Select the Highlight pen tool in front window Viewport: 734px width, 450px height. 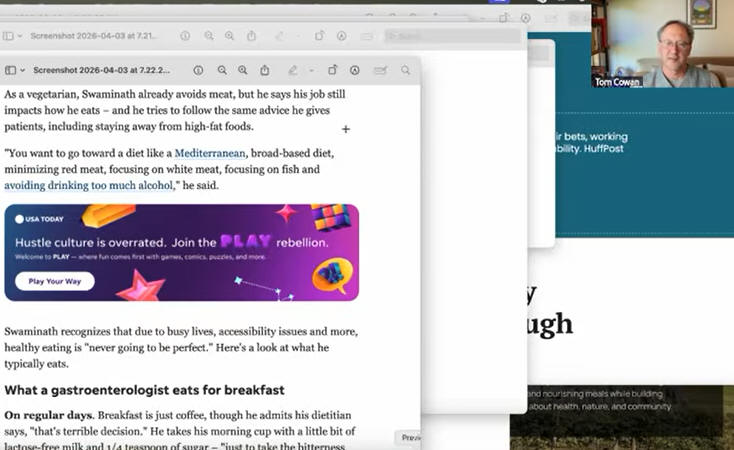point(292,71)
